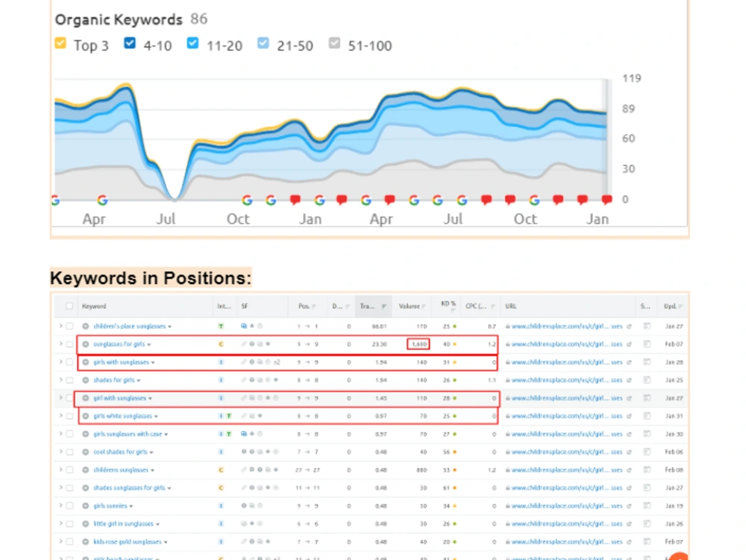Open dropdown arrow beside 'childrens sunglasses' keyword
Image resolution: width=746 pixels, height=560 pixels.
(152, 471)
